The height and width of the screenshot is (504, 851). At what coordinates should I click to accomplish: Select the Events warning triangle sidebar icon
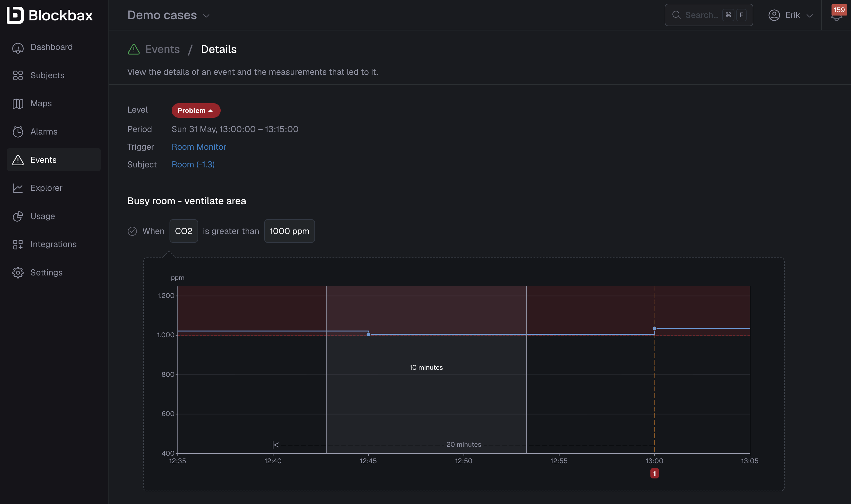point(18,160)
